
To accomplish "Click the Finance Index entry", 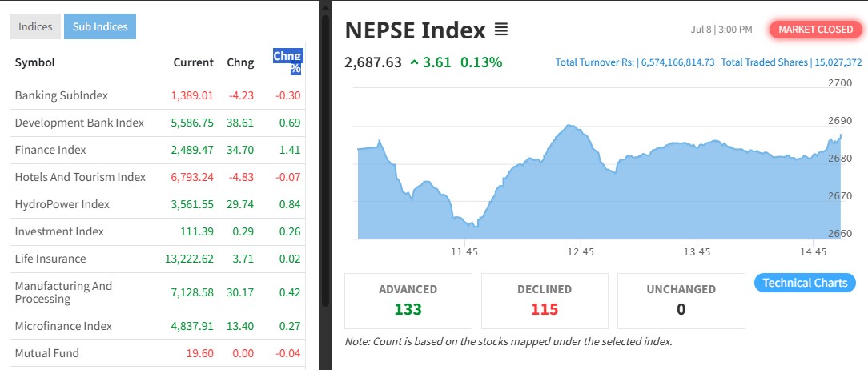I will click(50, 150).
